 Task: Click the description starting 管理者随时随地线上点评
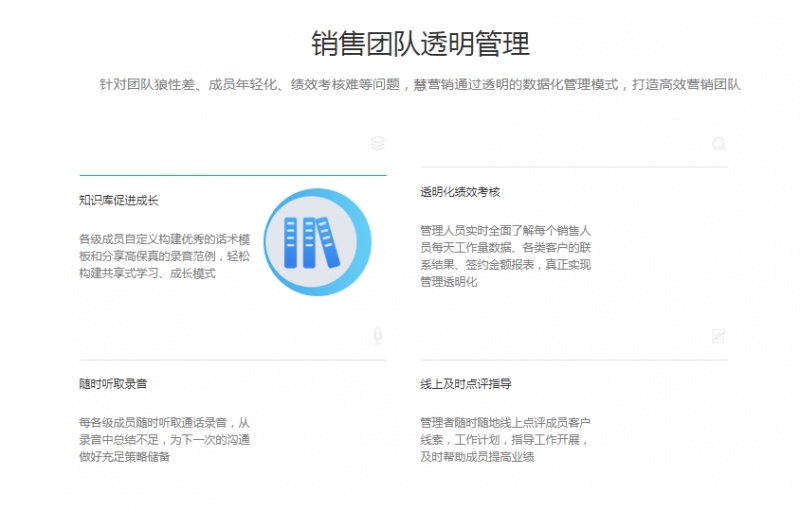(x=506, y=440)
